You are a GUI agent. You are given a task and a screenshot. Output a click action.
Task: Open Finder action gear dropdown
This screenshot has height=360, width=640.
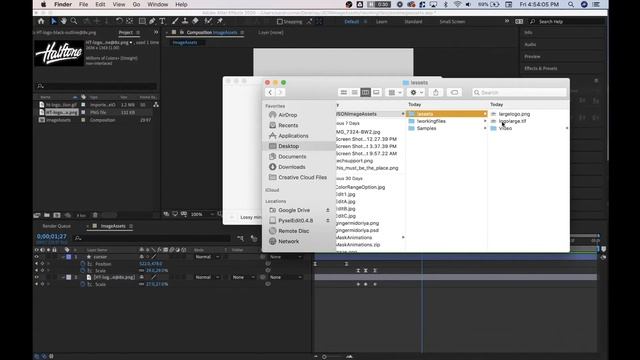[x=416, y=93]
